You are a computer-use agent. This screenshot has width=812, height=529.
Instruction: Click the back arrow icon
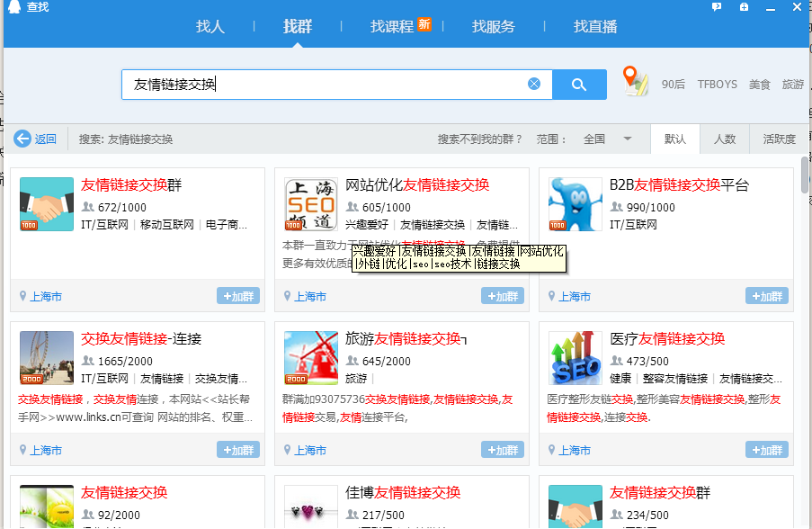point(22,139)
